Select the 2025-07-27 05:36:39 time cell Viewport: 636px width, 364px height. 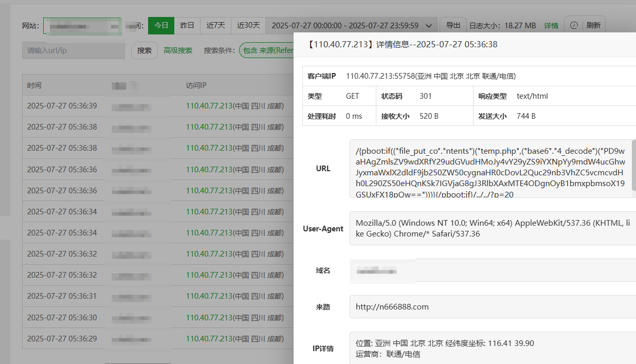tap(62, 106)
